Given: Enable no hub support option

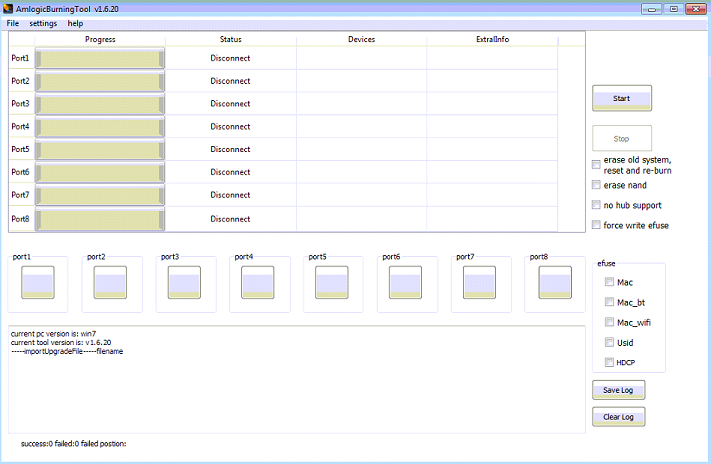Looking at the screenshot, I should point(596,205).
